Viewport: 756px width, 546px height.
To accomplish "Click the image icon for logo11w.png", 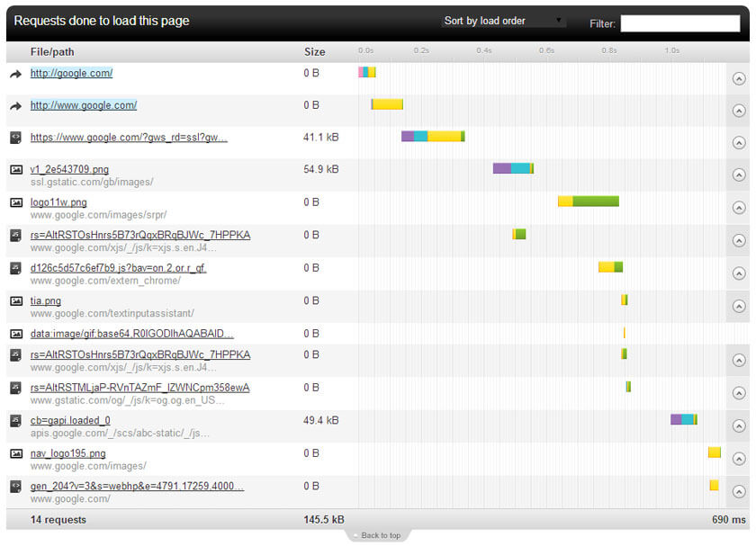I will click(16, 202).
